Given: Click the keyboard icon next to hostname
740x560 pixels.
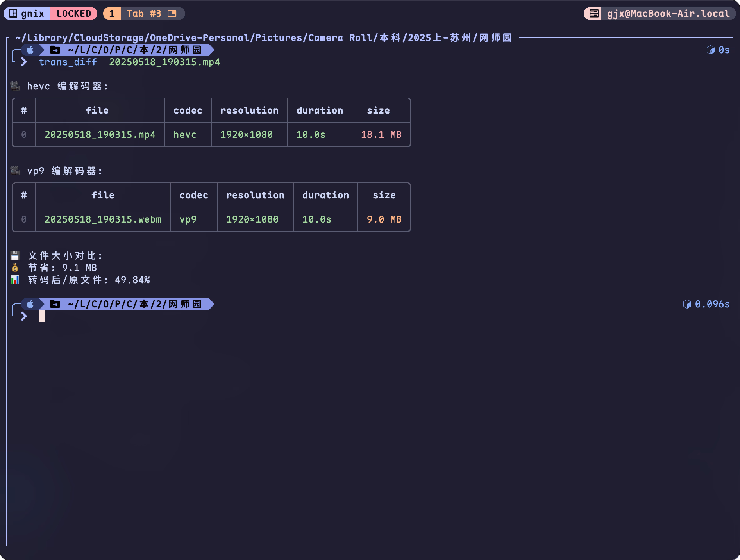Looking at the screenshot, I should point(594,14).
